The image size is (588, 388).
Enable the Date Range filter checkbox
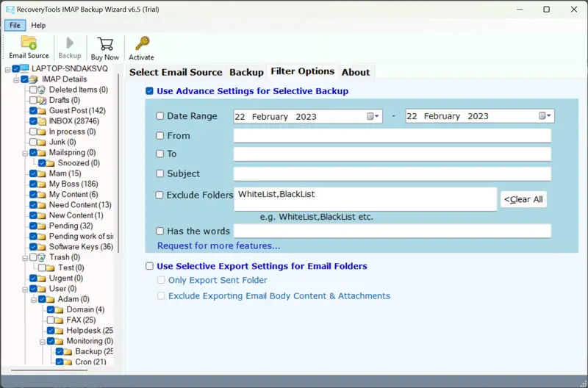pyautogui.click(x=160, y=116)
